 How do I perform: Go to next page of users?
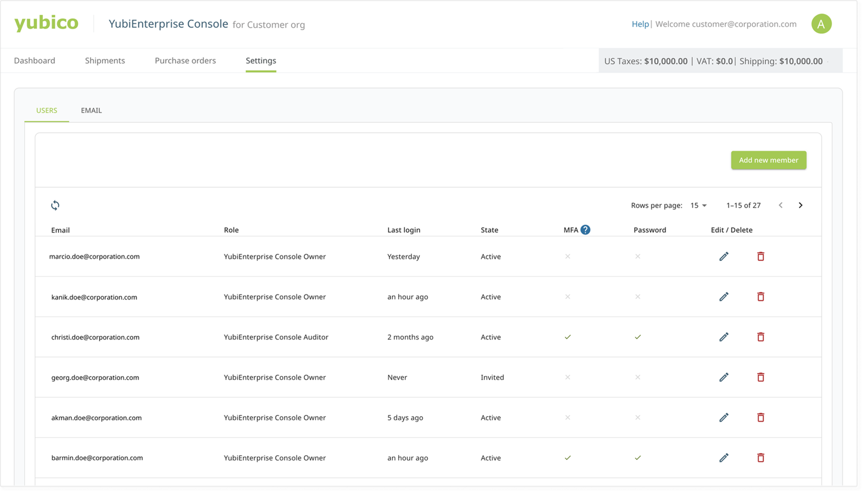click(x=801, y=205)
